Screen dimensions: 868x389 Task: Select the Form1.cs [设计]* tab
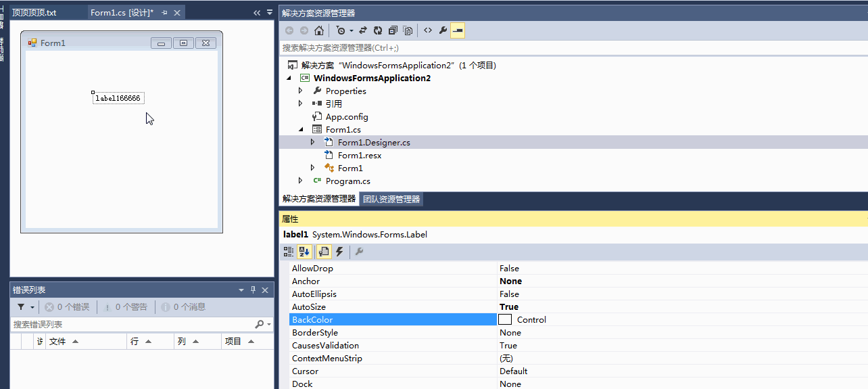[x=122, y=13]
